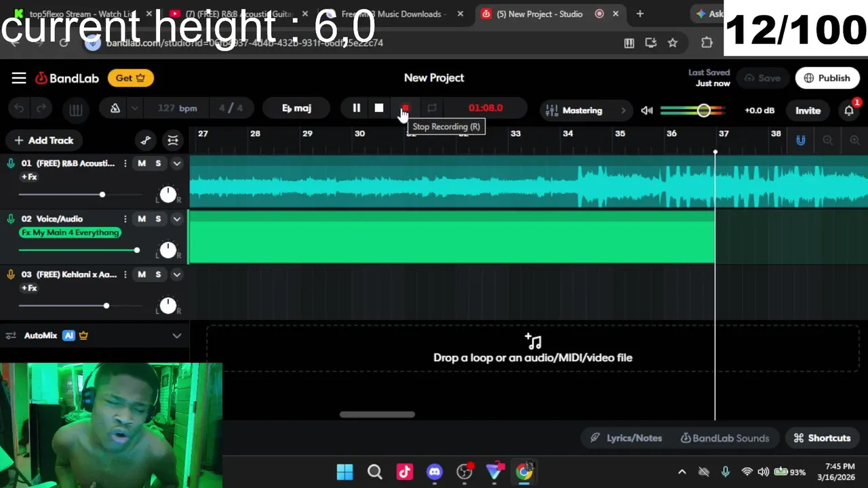Image resolution: width=868 pixels, height=488 pixels.
Task: Stop recording with the red record button
Action: [x=406, y=108]
